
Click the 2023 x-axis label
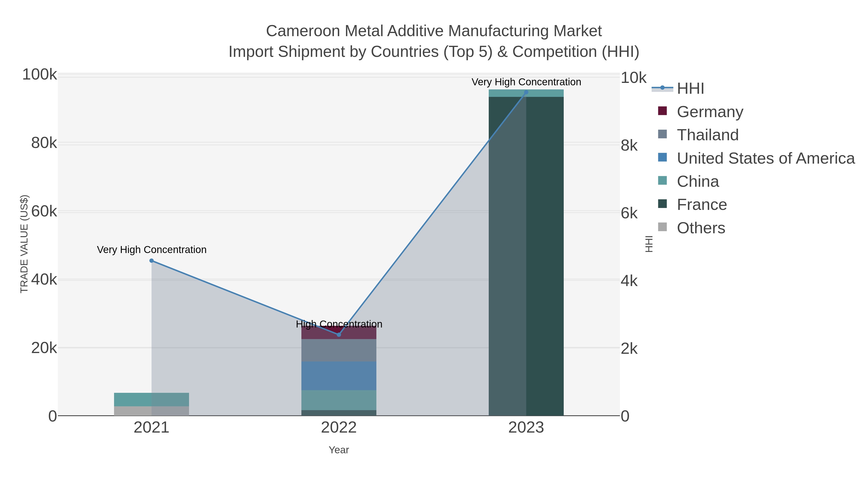point(526,428)
